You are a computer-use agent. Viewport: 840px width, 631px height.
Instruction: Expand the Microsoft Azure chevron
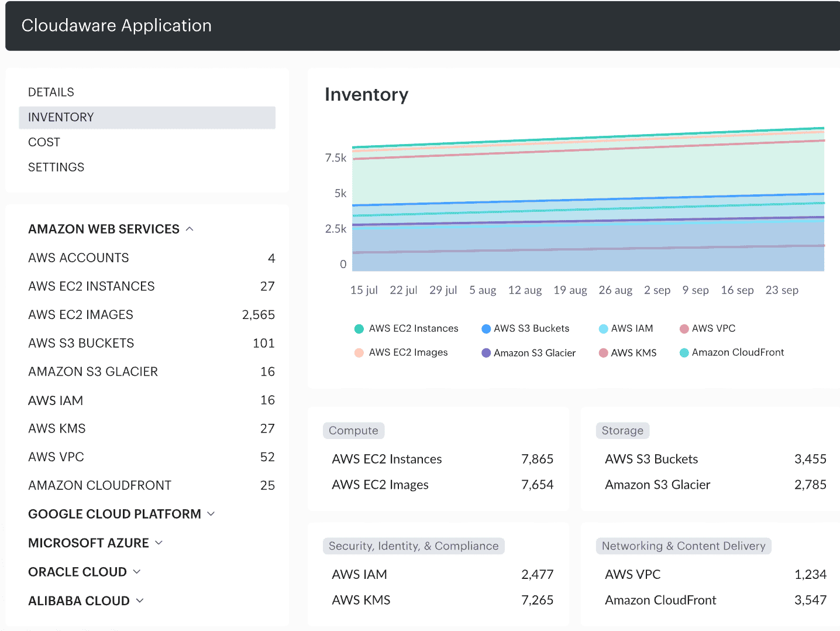pyautogui.click(x=159, y=543)
